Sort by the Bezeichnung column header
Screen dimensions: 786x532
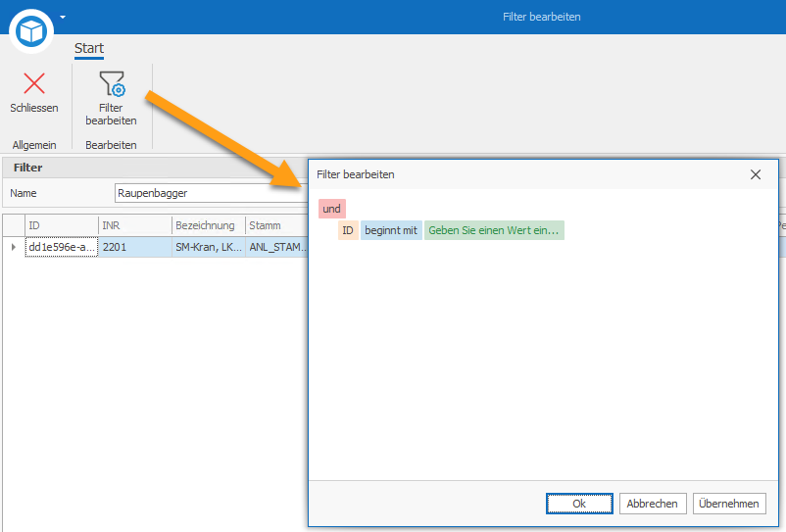(209, 225)
